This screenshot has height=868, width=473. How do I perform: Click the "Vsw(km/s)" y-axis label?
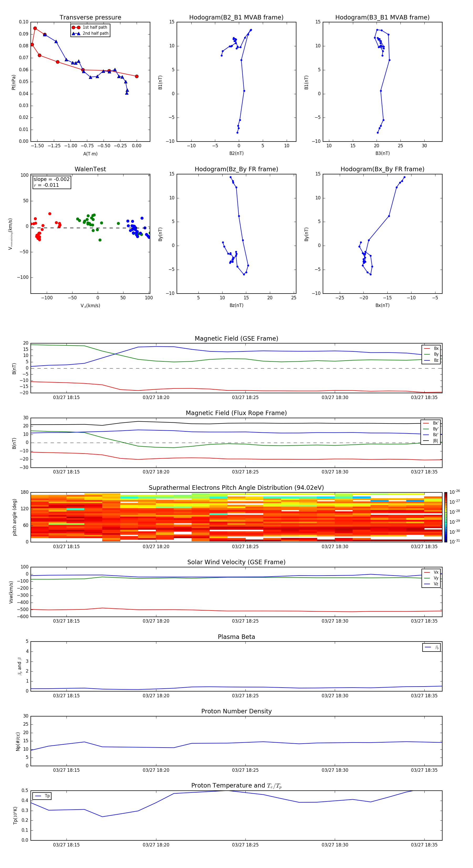[x=11, y=592]
